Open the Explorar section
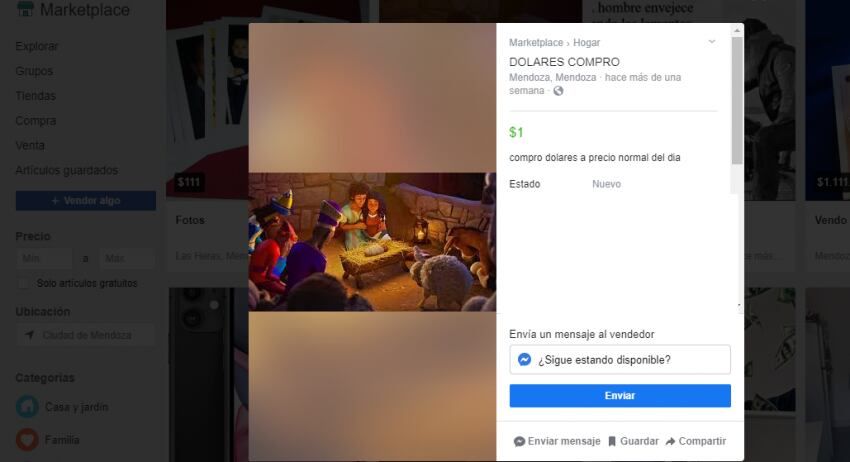The width and height of the screenshot is (850, 462). click(37, 46)
